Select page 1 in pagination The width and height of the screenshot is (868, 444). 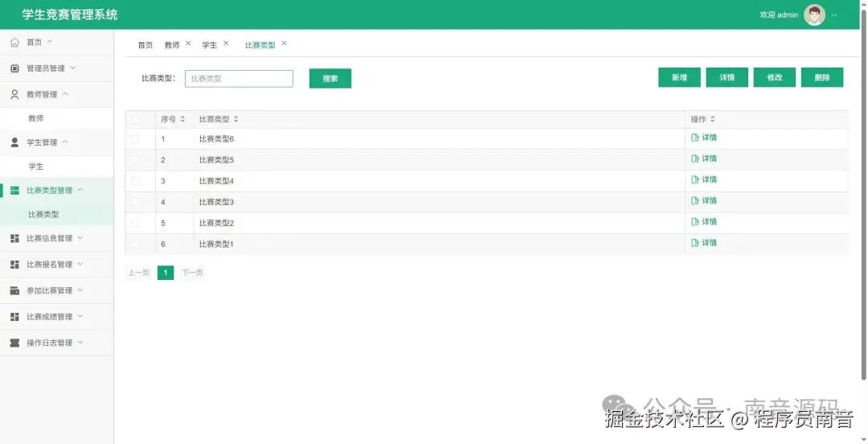166,273
